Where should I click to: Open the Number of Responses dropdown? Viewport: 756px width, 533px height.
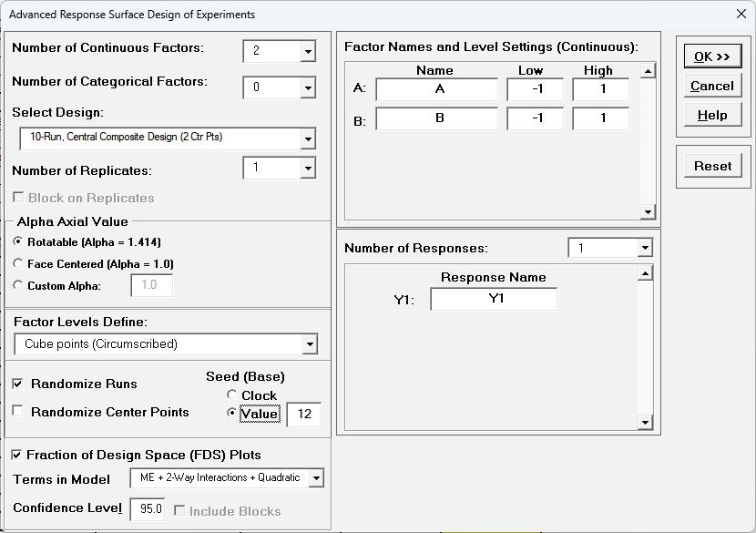(x=645, y=248)
